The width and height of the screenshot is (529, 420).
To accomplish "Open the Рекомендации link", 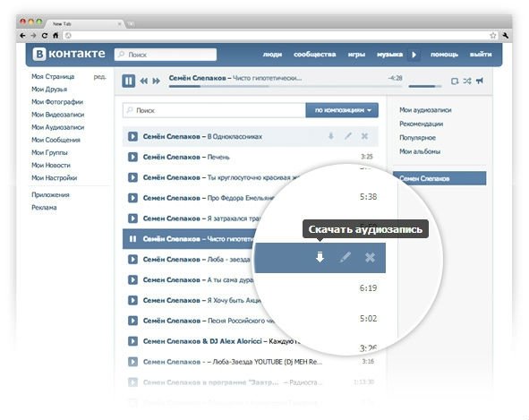I will 421,124.
